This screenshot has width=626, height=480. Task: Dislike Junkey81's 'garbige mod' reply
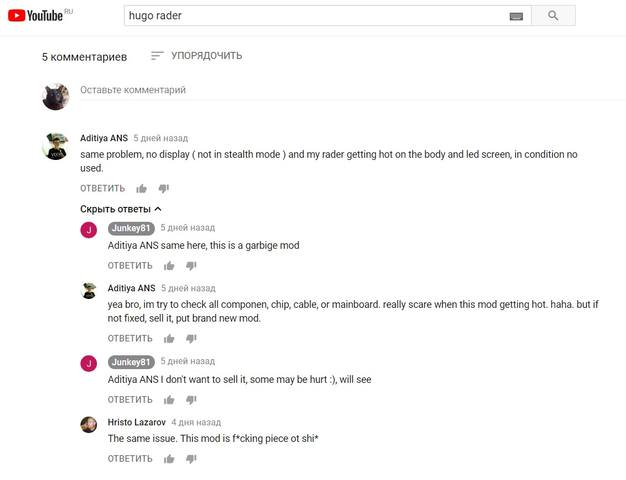click(191, 266)
